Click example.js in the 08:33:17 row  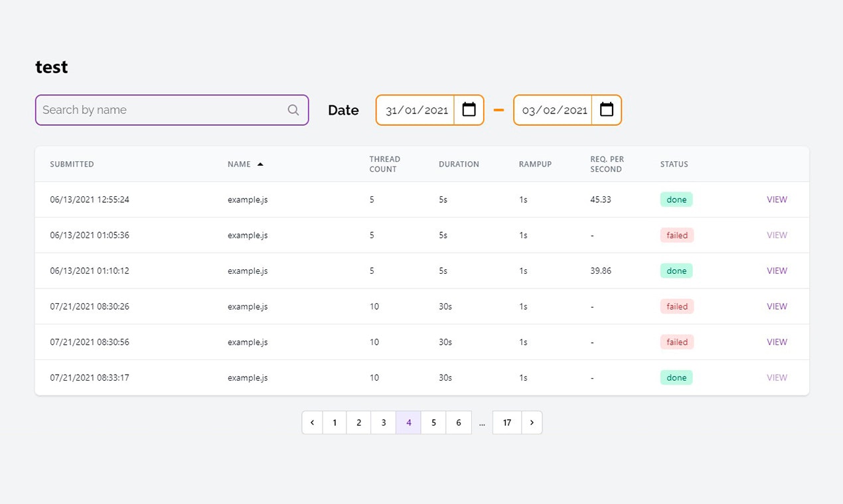pos(248,377)
